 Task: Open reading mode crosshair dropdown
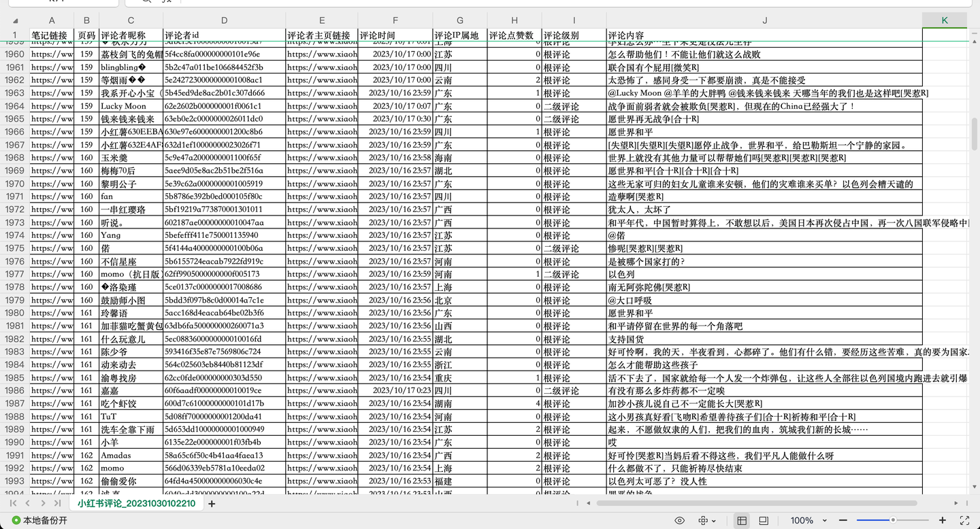pyautogui.click(x=707, y=521)
